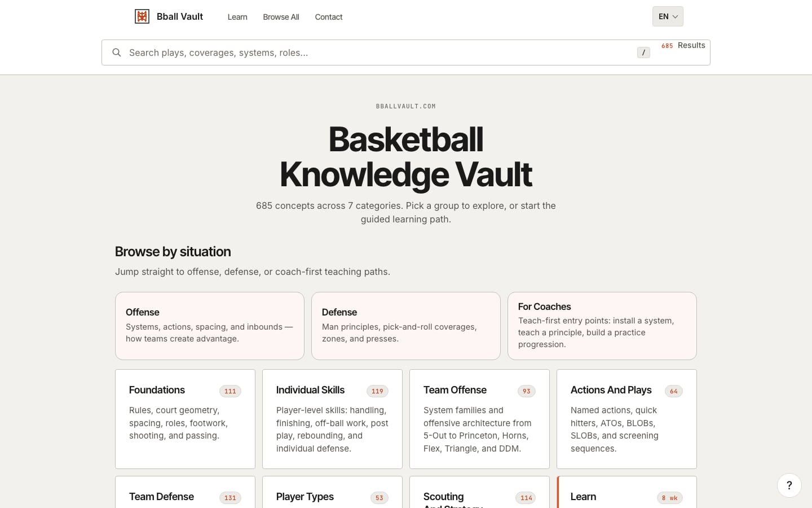812x508 pixels.
Task: Open the Contact navigation link
Action: (329, 17)
